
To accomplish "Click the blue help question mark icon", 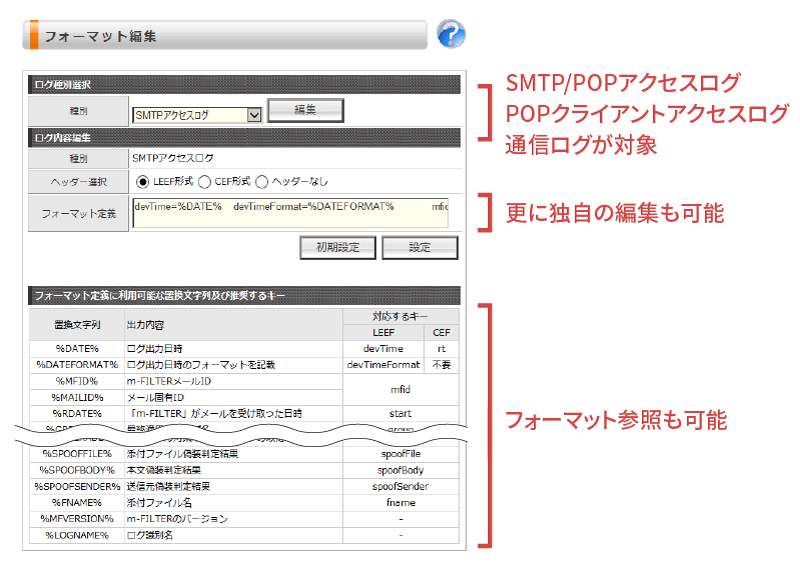I will [451, 35].
